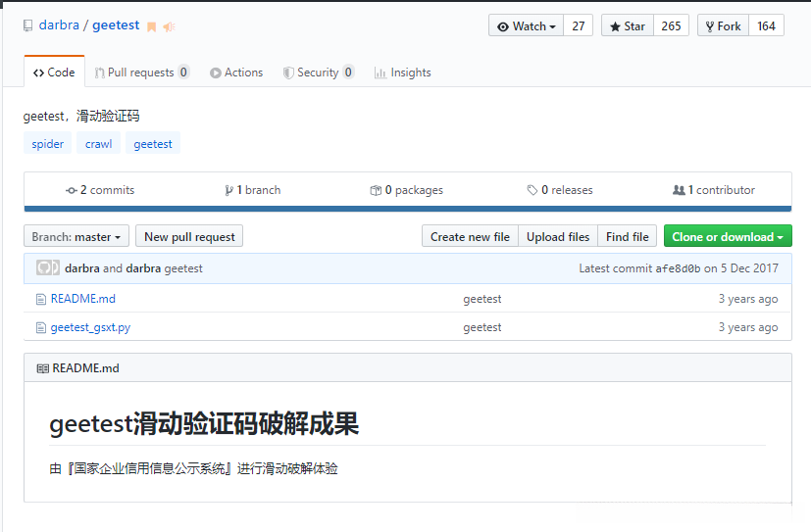Open the darbra user profile link
Screen dimensions: 811x532
[x=59, y=25]
